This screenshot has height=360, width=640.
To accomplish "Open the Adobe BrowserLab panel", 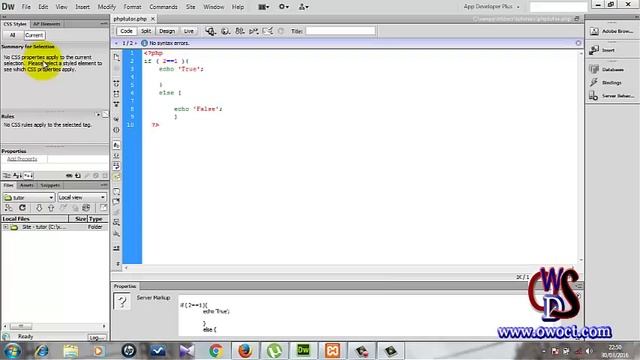I will (611, 31).
